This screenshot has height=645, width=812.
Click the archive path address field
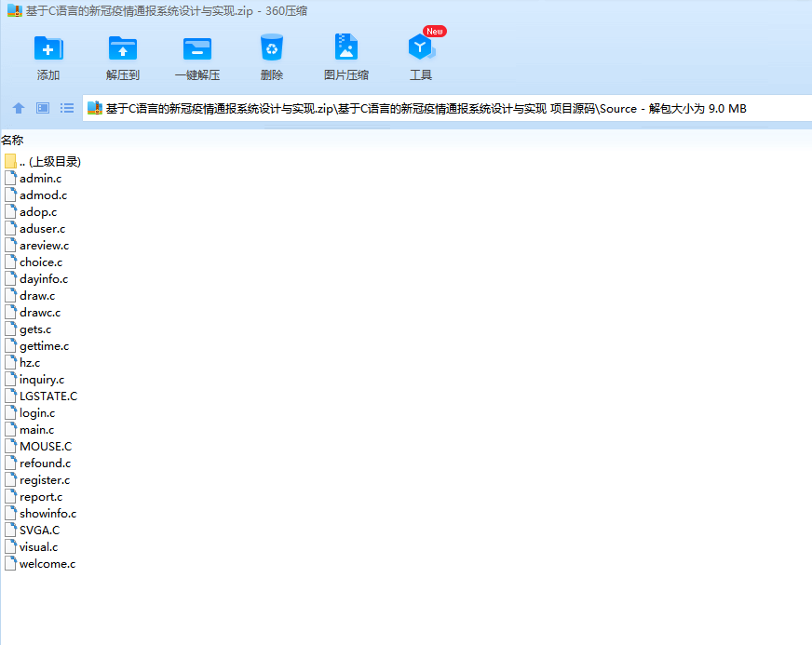(447, 108)
